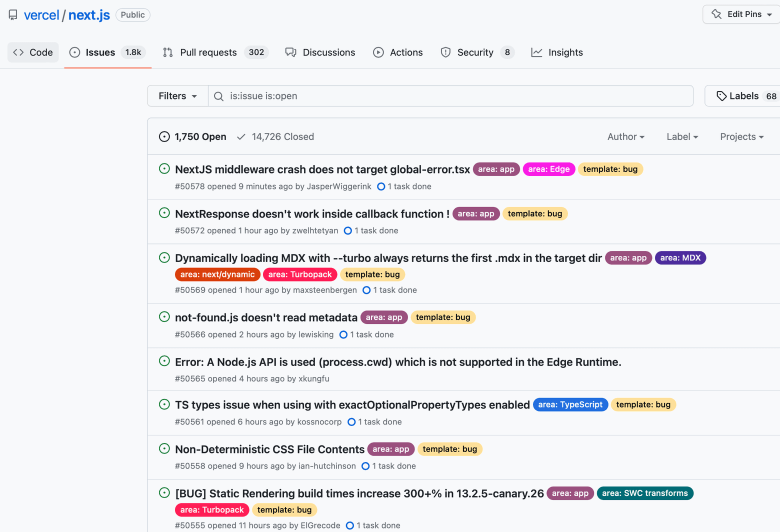Open the Security tab
The image size is (780, 532).
click(477, 52)
